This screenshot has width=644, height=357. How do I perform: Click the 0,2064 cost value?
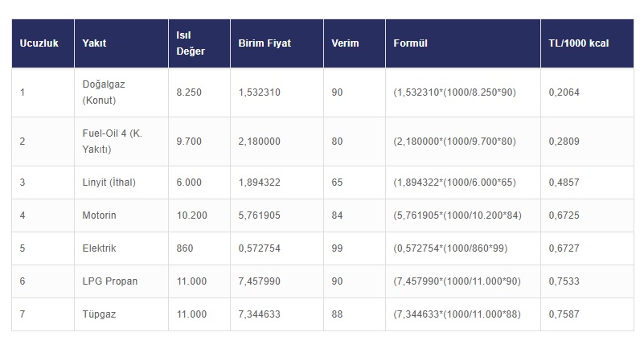tap(564, 92)
